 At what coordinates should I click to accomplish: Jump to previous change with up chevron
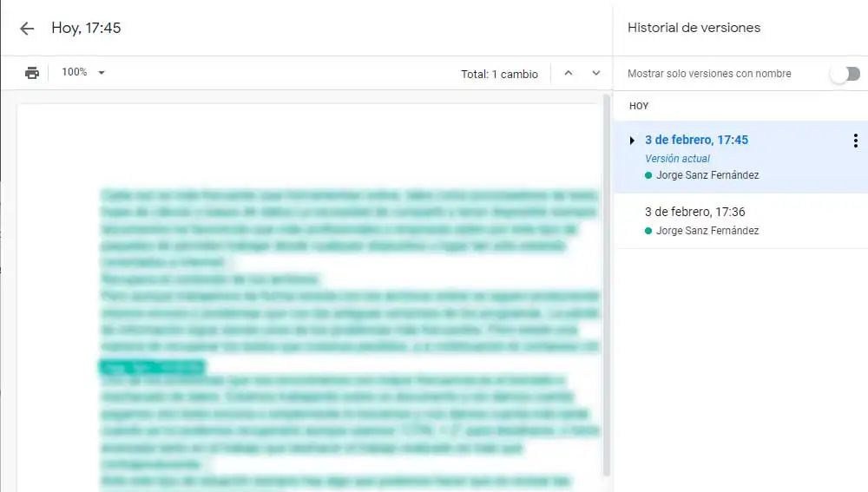click(569, 73)
